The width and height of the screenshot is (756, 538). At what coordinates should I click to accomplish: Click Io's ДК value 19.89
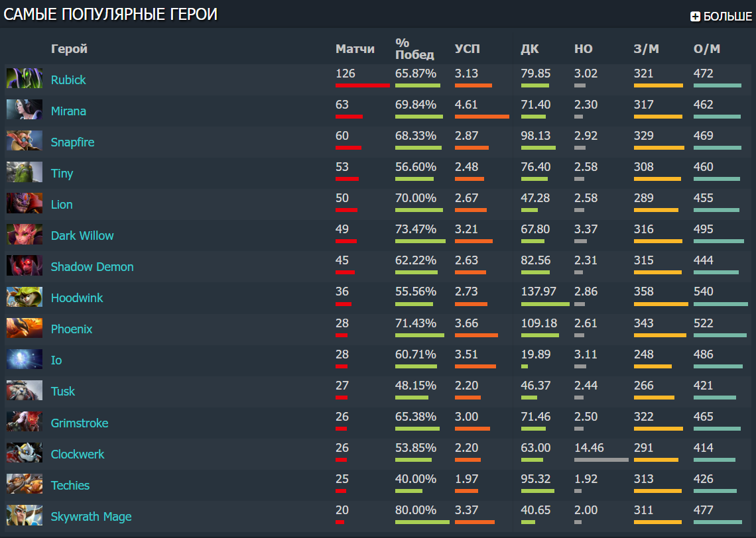[535, 354]
